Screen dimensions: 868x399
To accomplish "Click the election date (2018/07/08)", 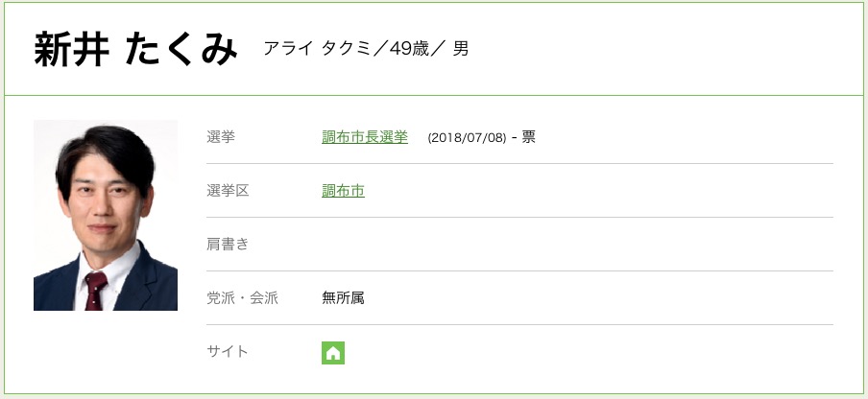I will [467, 138].
